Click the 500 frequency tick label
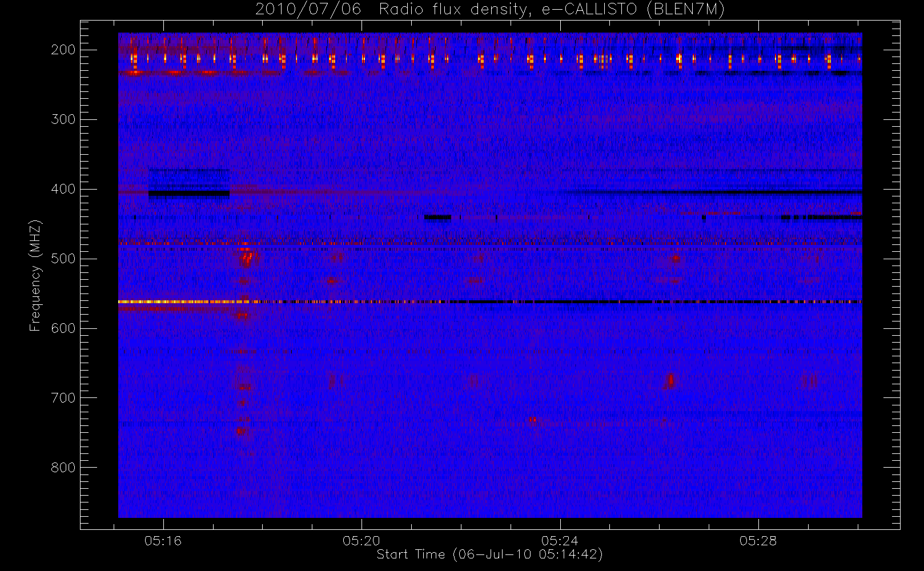 [63, 259]
